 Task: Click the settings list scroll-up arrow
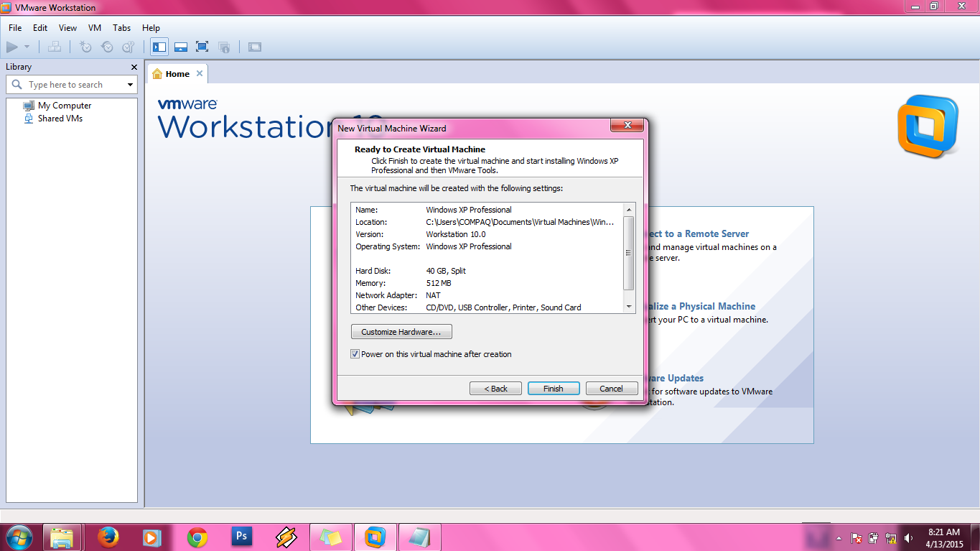(630, 210)
